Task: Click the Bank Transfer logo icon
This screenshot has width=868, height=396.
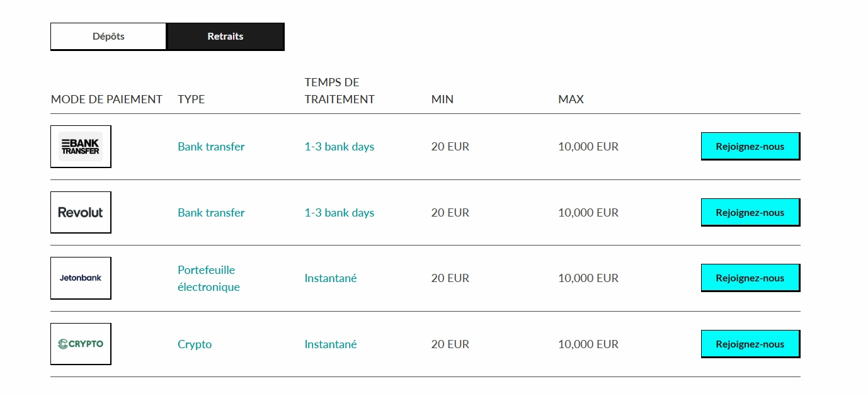Action: tap(81, 147)
